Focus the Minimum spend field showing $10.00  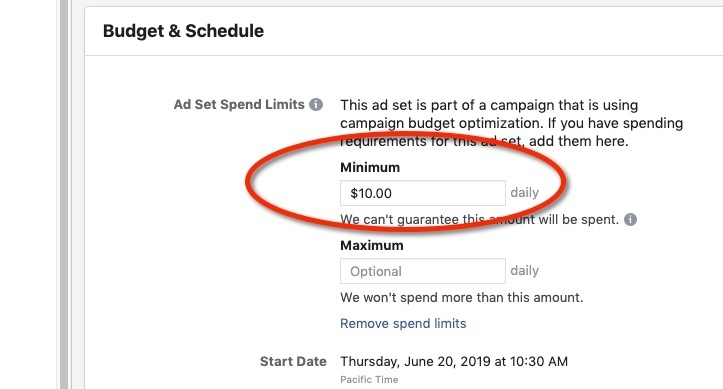click(x=423, y=193)
